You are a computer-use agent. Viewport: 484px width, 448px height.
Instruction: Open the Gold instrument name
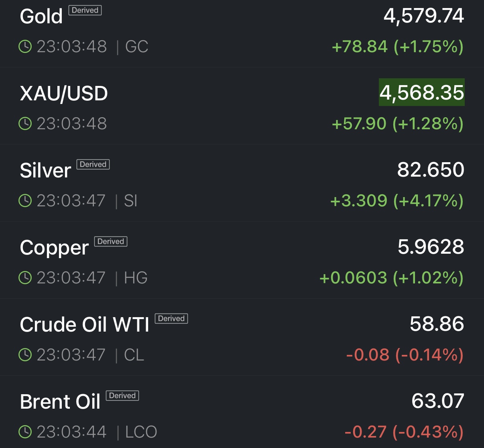tap(41, 17)
